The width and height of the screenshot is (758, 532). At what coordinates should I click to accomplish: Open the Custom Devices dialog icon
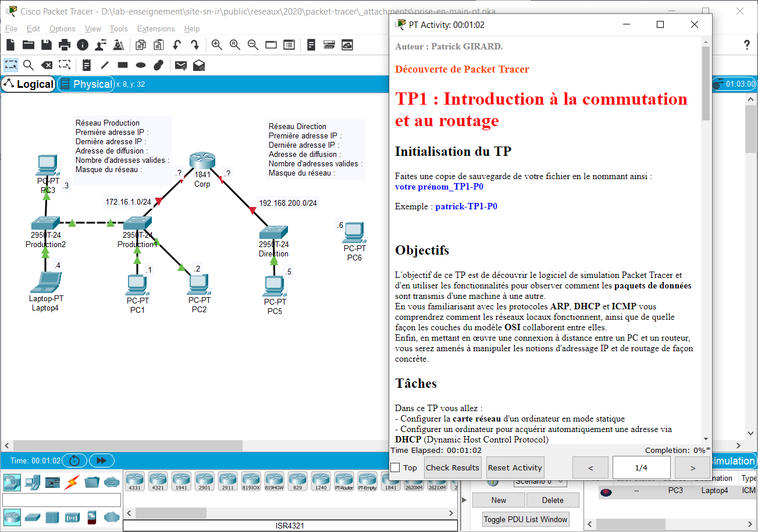coord(289,45)
